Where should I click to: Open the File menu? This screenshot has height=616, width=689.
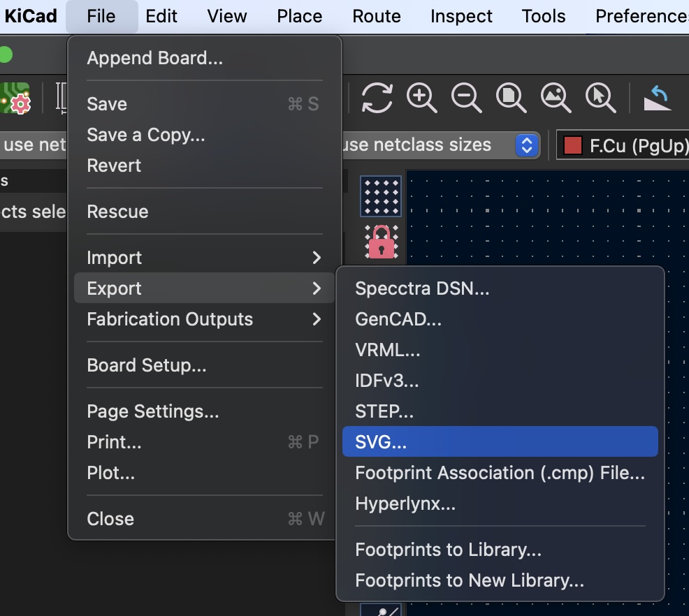tap(101, 16)
